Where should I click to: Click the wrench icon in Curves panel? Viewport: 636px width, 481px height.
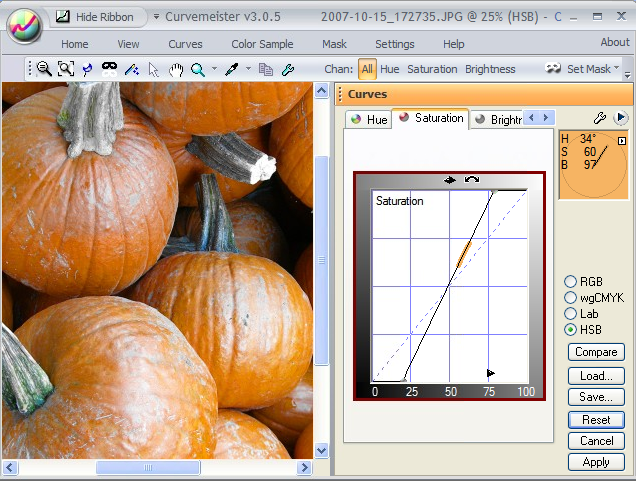(x=599, y=118)
